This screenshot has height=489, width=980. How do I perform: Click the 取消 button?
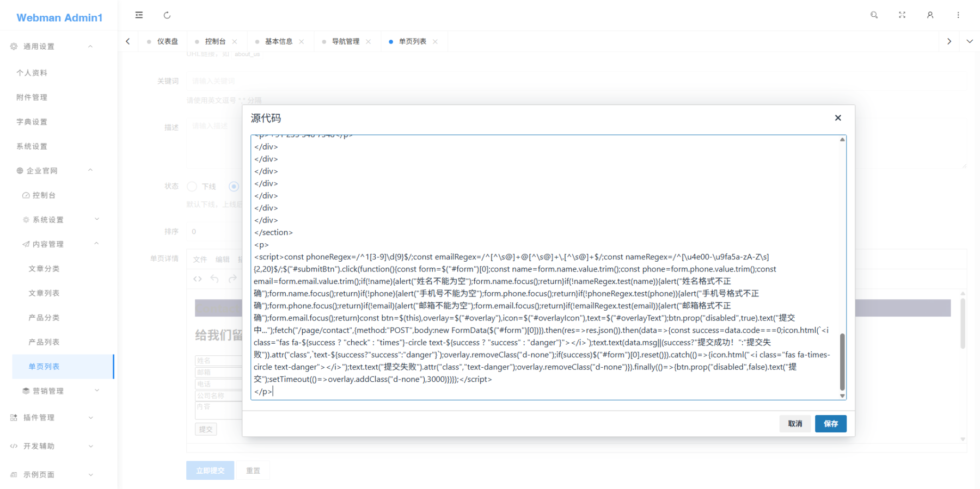tap(795, 424)
